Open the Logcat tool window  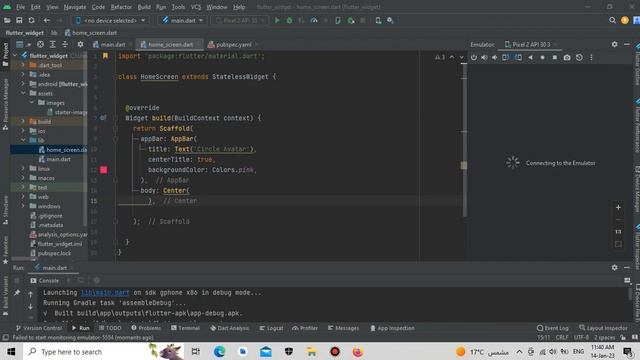click(x=271, y=328)
